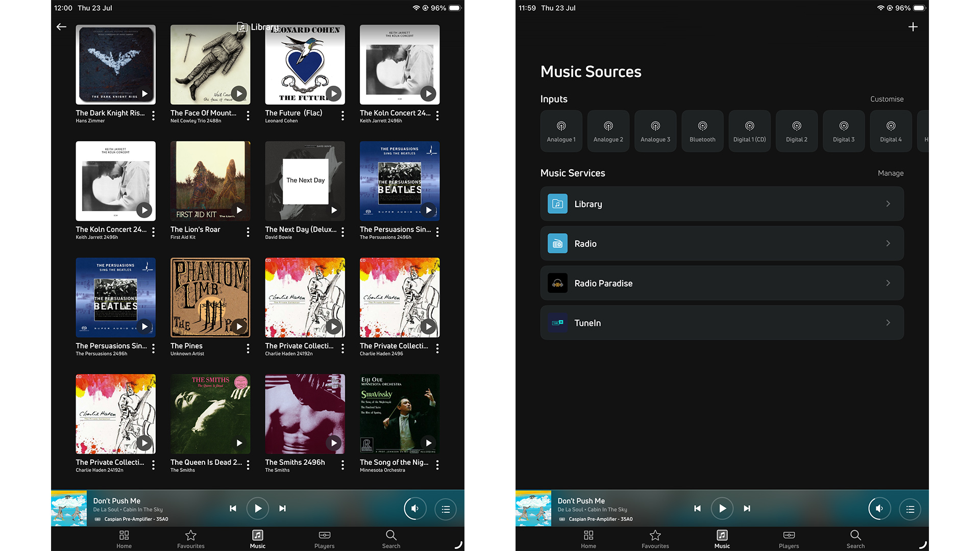Hit play in the Music Sources player bar

(x=722, y=508)
